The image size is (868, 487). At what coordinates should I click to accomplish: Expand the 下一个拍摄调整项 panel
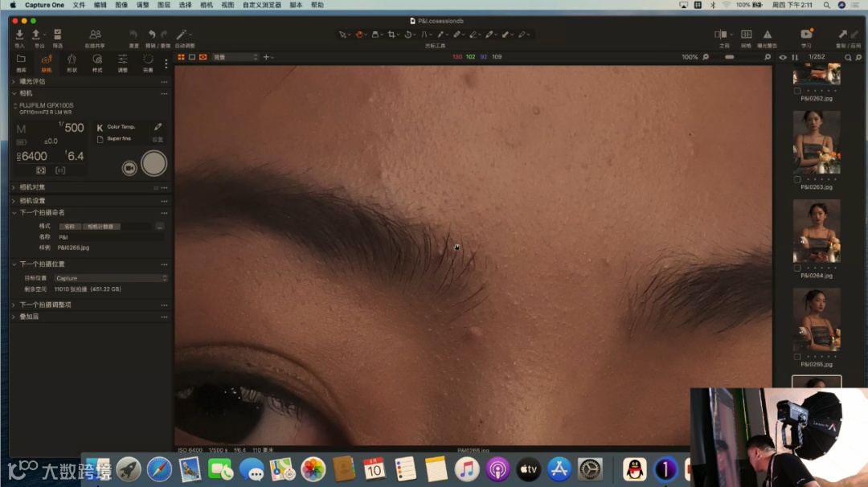click(x=14, y=305)
